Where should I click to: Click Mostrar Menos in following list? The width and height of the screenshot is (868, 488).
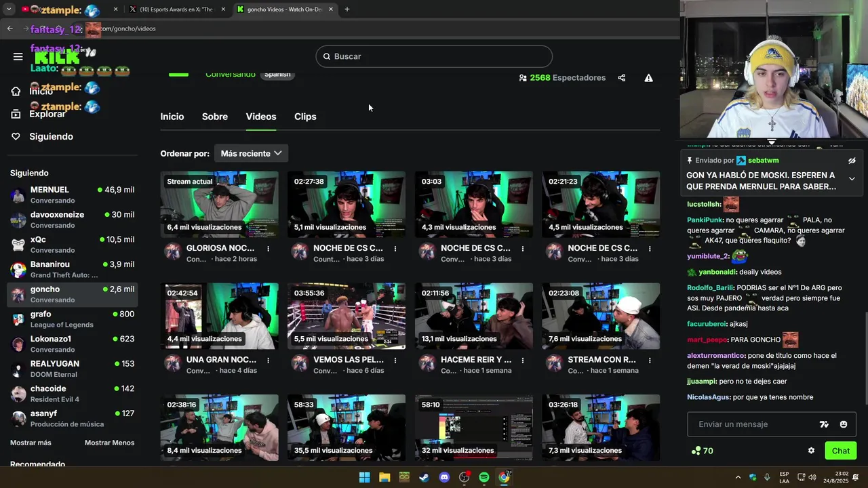(x=109, y=443)
